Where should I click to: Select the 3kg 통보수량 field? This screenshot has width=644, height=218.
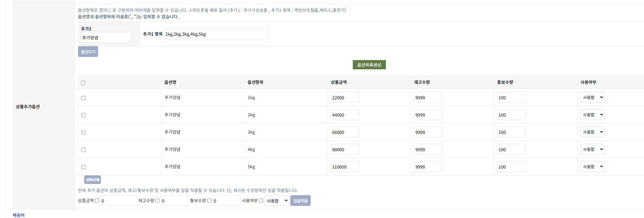511,132
